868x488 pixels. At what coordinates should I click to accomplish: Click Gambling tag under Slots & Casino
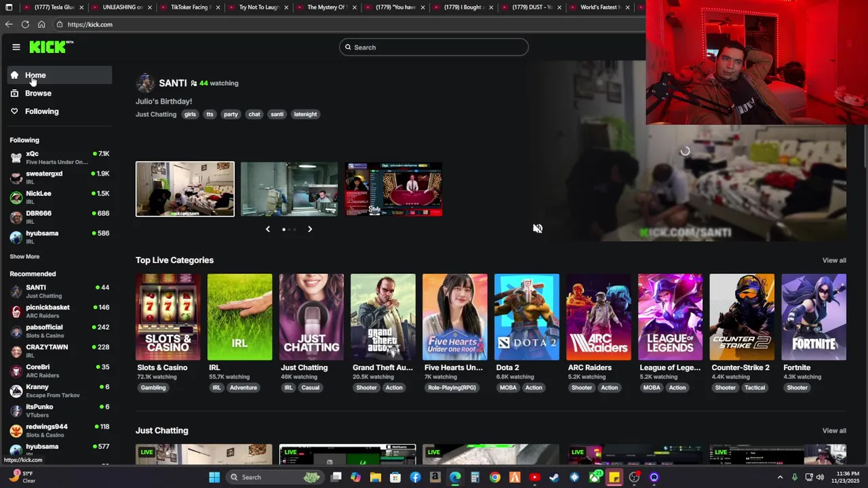click(x=153, y=388)
